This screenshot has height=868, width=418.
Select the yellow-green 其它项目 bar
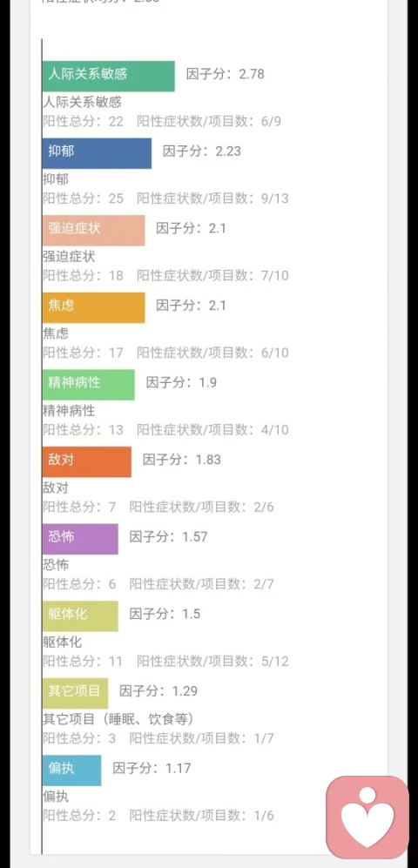click(x=75, y=693)
